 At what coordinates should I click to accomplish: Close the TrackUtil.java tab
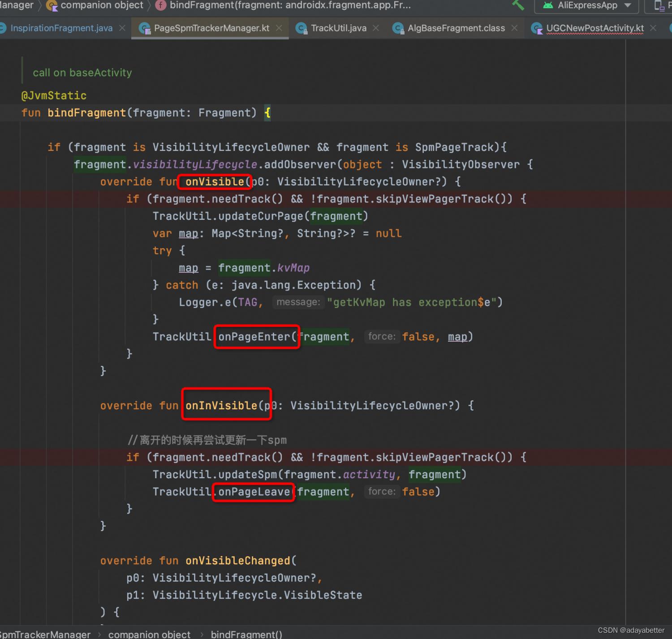click(x=376, y=28)
